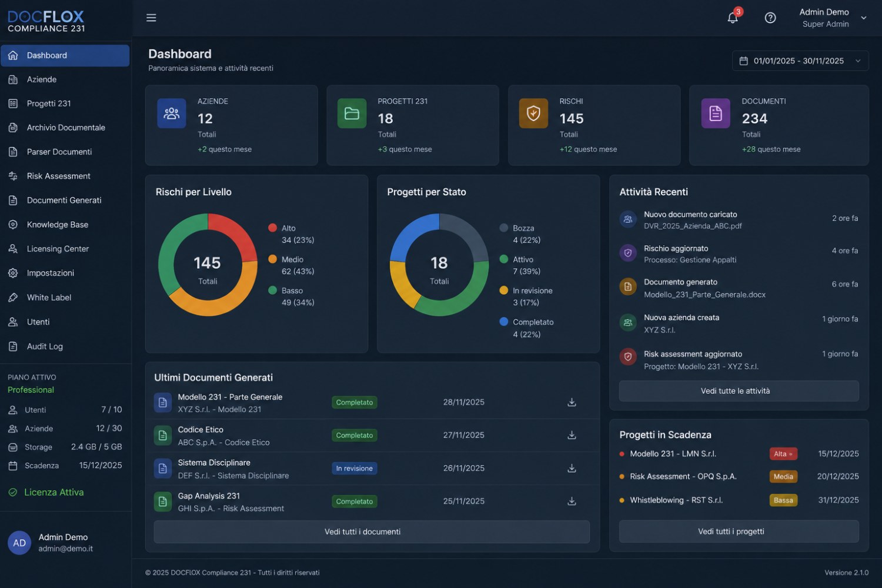
Task: Click the Rischi card shield icon
Action: (x=533, y=113)
